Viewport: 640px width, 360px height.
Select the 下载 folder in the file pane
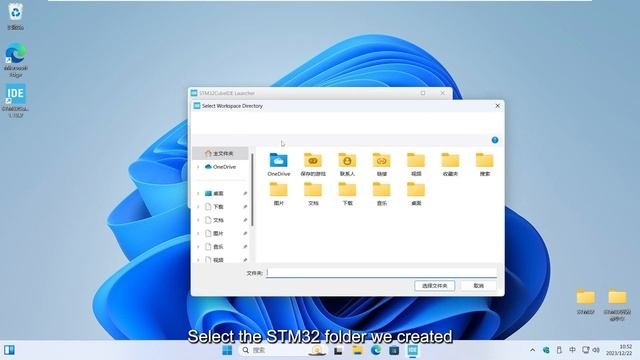click(x=347, y=194)
